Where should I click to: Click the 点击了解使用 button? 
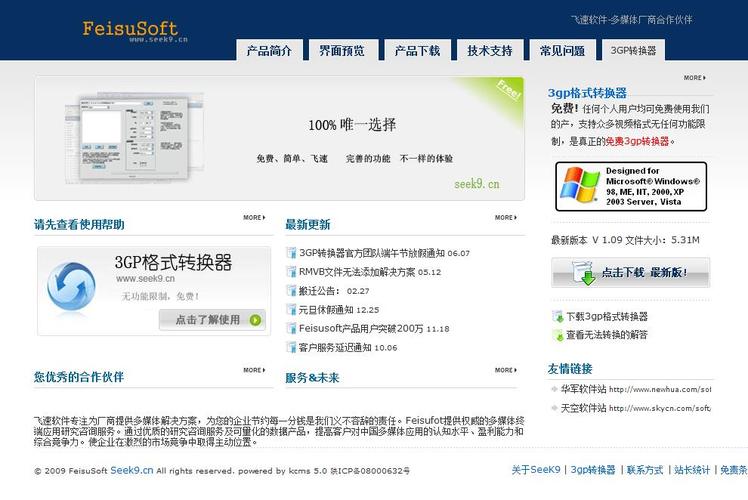click(x=212, y=320)
